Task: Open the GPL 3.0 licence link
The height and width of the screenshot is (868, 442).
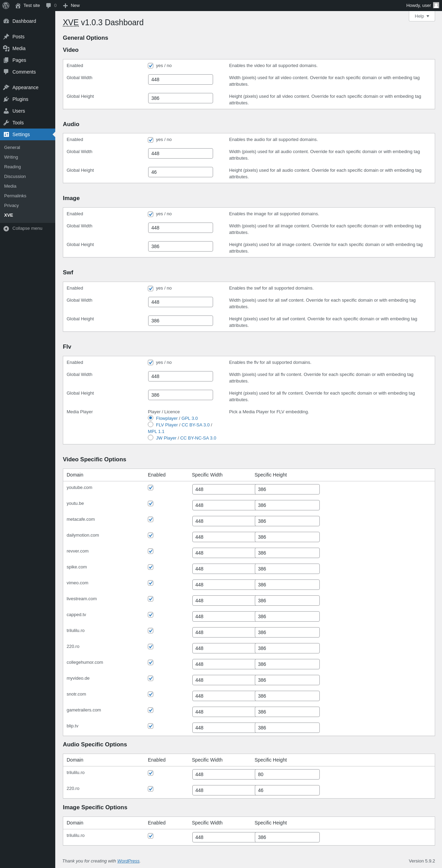Action: tap(190, 418)
